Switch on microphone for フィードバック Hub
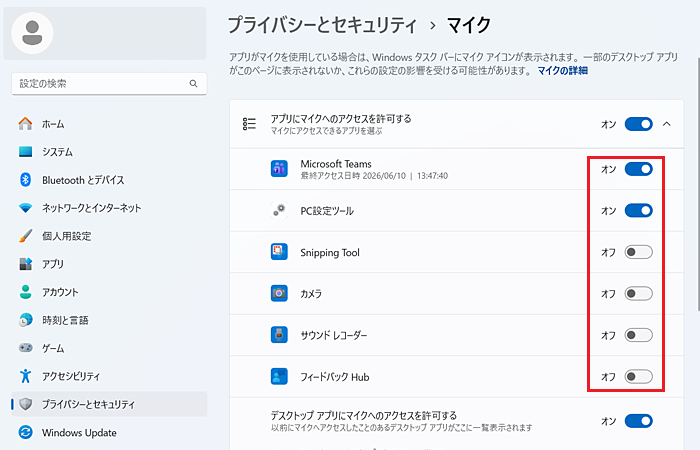 pos(638,376)
